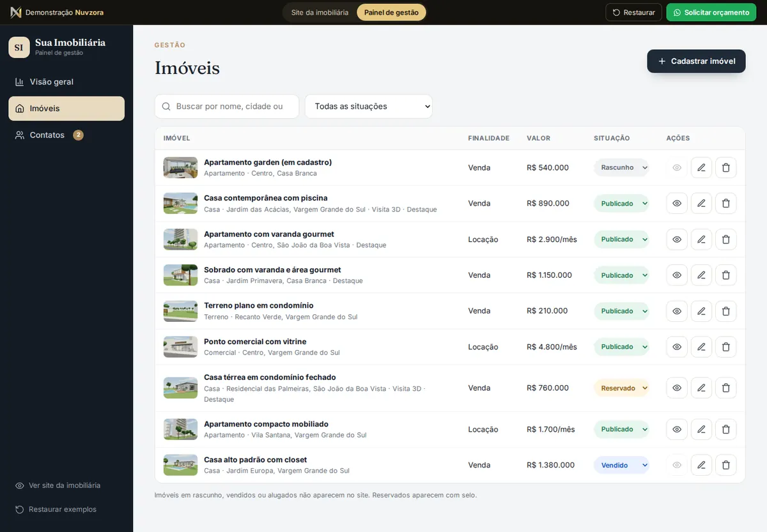Click the Valor column header
767x532 pixels.
click(538, 138)
